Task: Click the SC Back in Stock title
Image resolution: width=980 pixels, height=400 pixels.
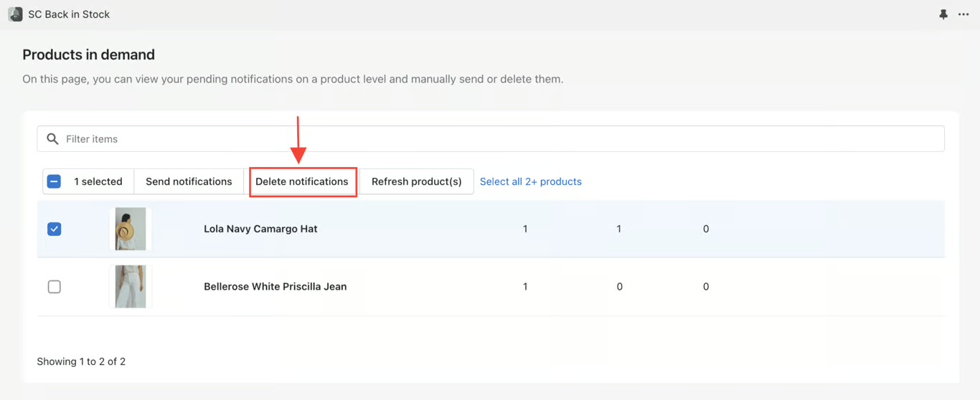Action: click(x=69, y=14)
